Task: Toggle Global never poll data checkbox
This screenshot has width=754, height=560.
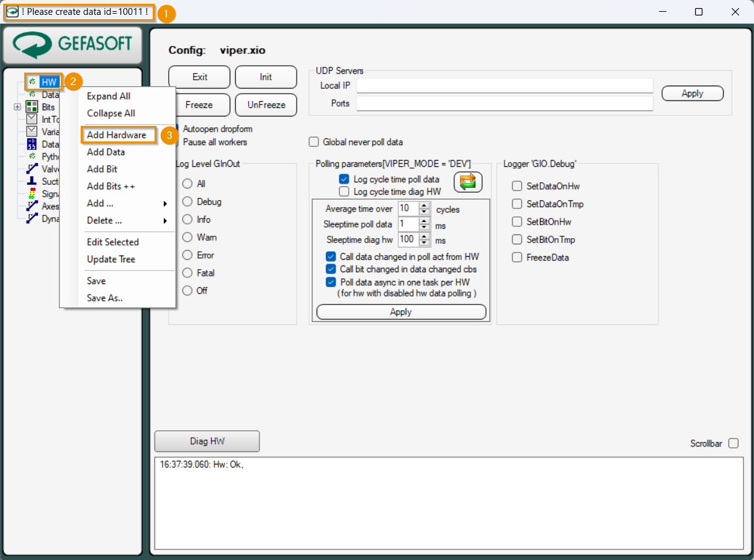Action: pos(313,142)
